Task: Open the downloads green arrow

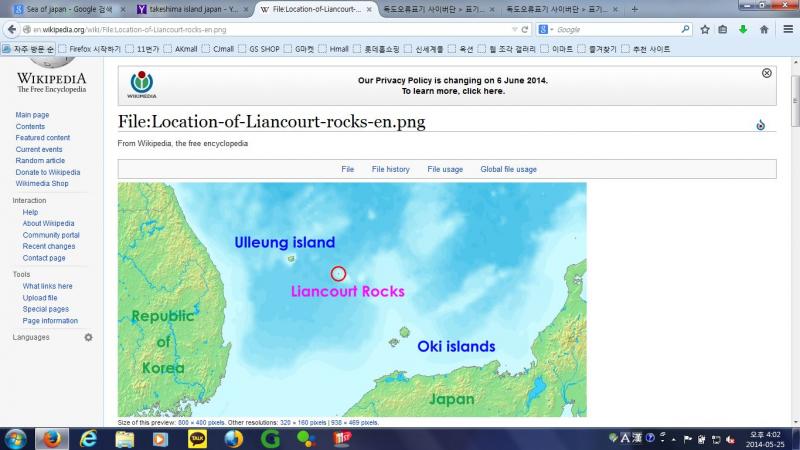Action: (743, 30)
